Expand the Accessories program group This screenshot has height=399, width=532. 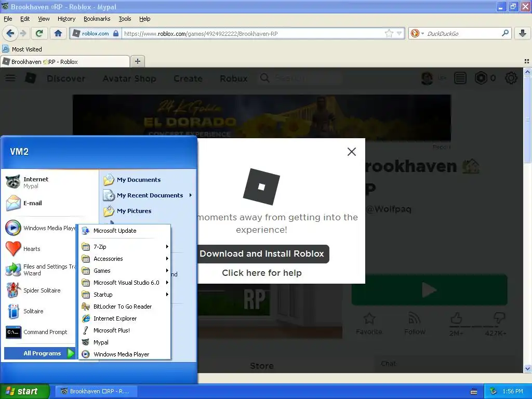125,259
